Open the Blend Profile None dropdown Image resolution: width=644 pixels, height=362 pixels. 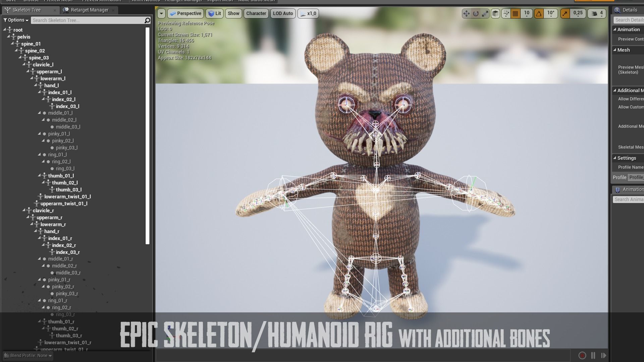(28, 356)
